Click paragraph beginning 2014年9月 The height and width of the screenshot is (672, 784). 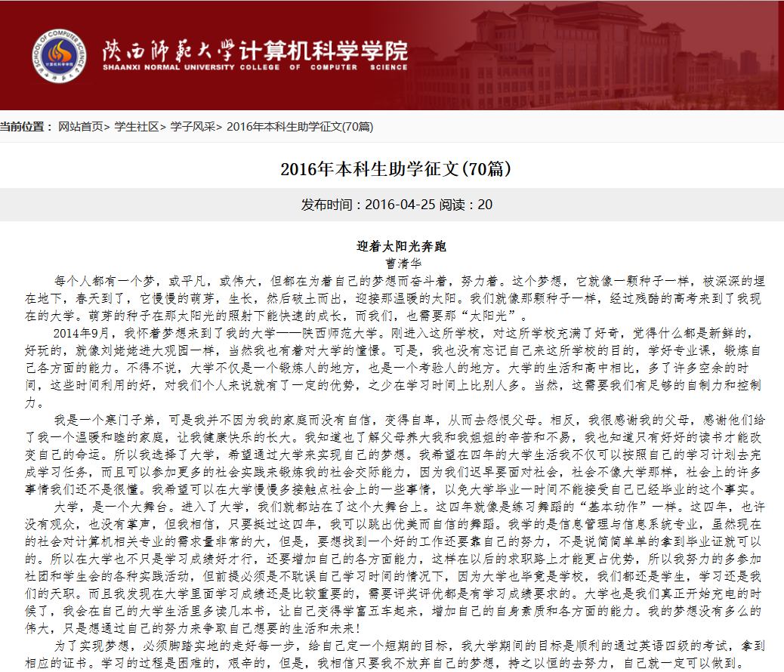[x=391, y=367]
